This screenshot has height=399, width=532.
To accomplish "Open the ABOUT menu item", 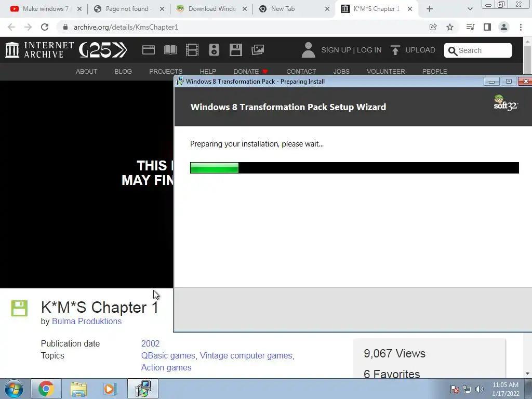I will pos(87,72).
